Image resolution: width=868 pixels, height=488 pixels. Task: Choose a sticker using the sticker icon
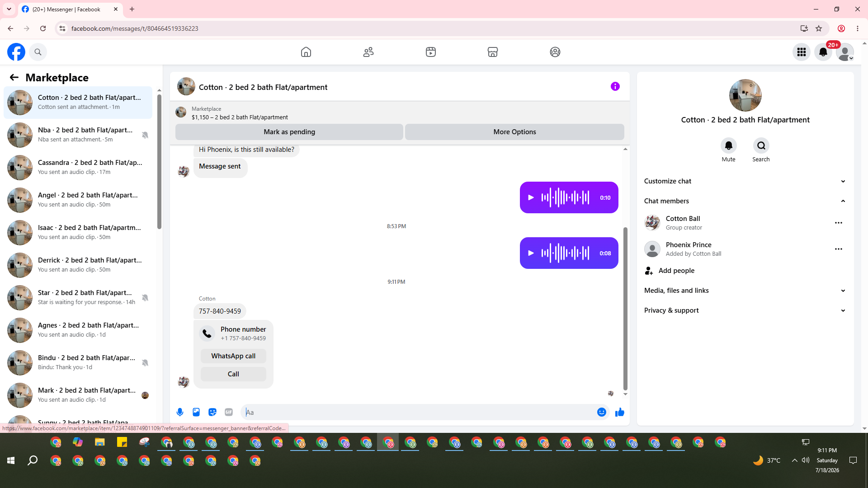212,412
